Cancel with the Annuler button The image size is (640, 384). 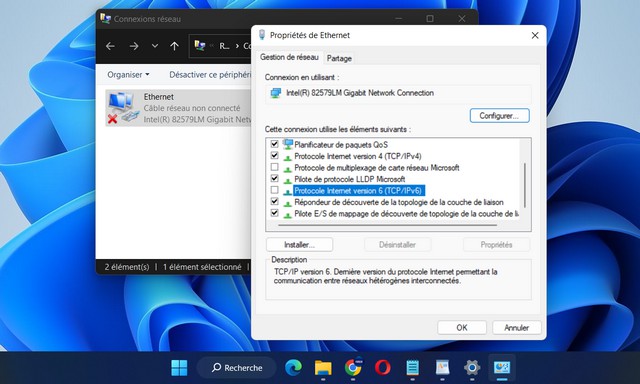517,327
